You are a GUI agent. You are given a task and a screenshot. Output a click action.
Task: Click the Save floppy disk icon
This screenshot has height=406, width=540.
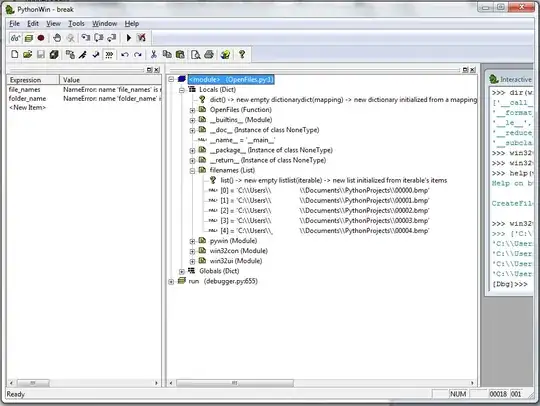[41, 54]
